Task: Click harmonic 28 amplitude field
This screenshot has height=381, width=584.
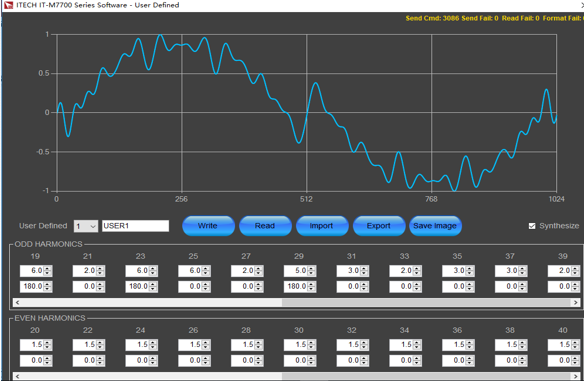Action: (243, 345)
